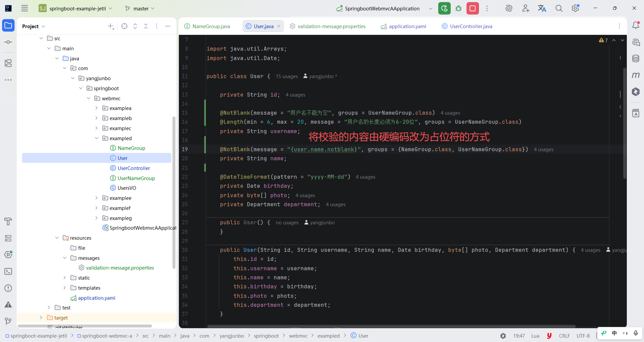
Task: Open the Database tool window
Action: [636, 59]
